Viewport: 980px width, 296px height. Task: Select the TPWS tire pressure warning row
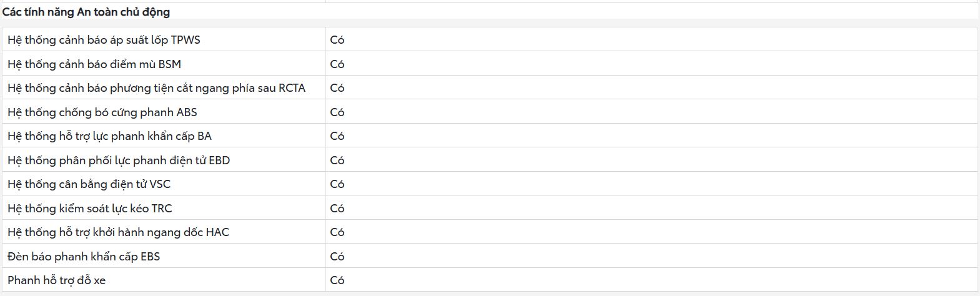pyautogui.click(x=490, y=39)
